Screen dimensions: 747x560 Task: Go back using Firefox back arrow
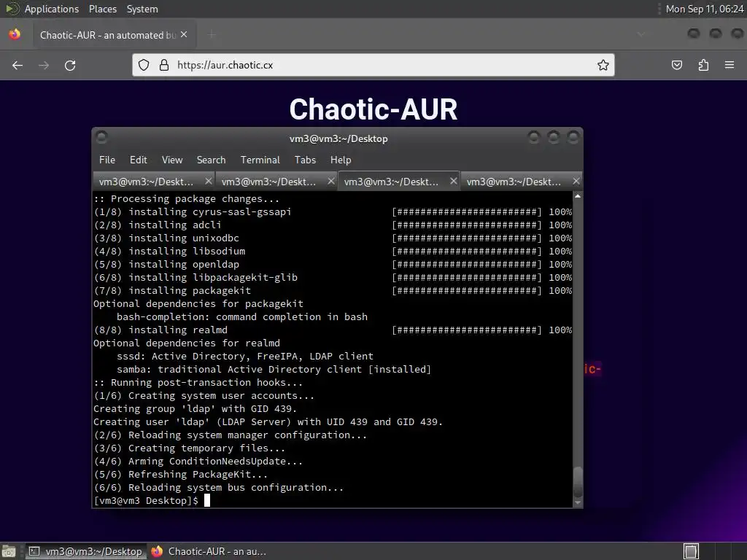[x=18, y=65]
